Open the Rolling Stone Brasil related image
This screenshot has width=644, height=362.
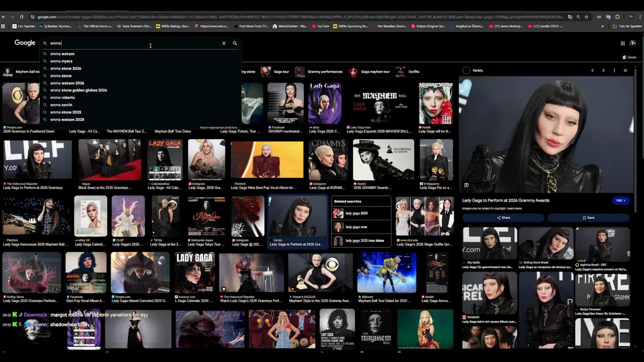click(x=546, y=243)
